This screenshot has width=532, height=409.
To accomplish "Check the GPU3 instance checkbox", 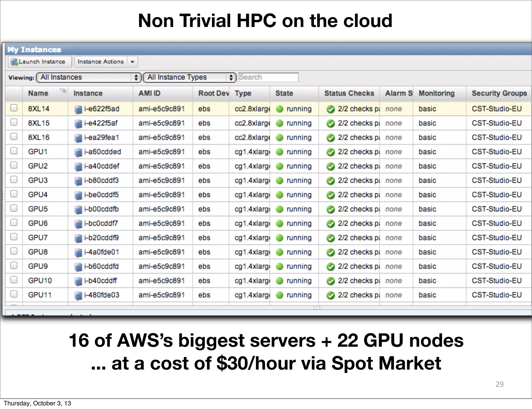I will [14, 179].
